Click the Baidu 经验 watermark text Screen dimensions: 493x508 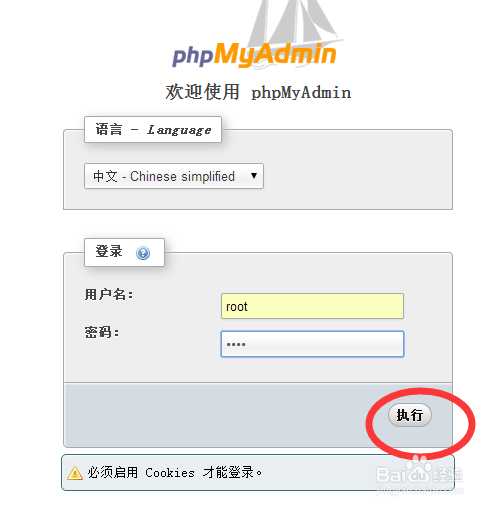click(447, 475)
